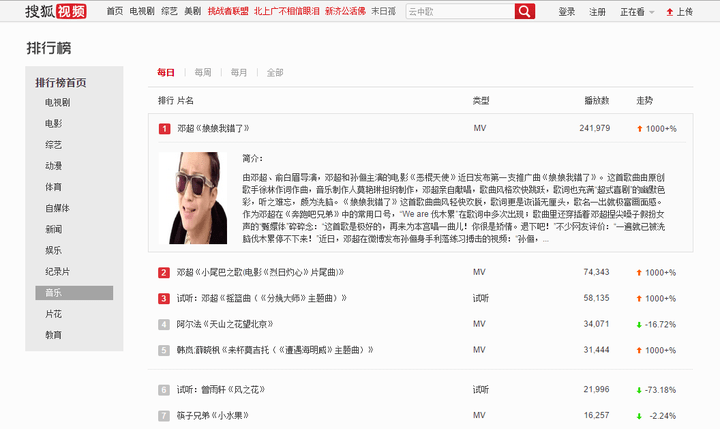The height and width of the screenshot is (429, 720).
Task: Select 新闻 category in sidebar
Action: click(53, 229)
